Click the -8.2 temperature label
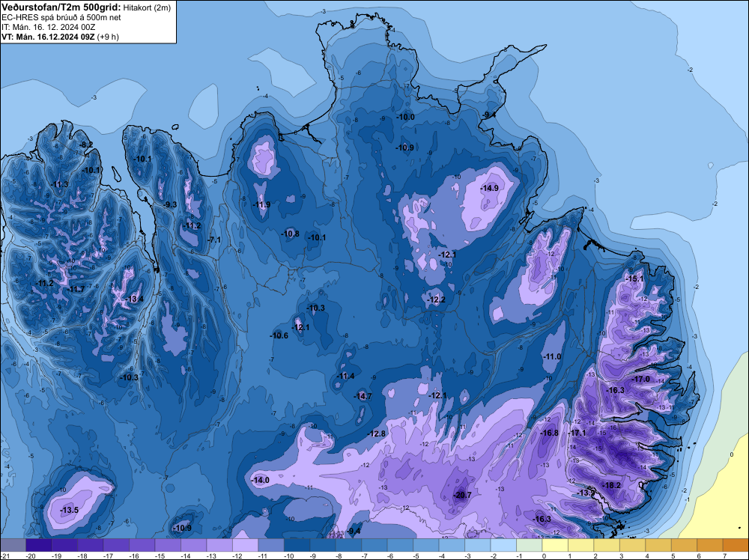749x560 pixels. point(86,144)
